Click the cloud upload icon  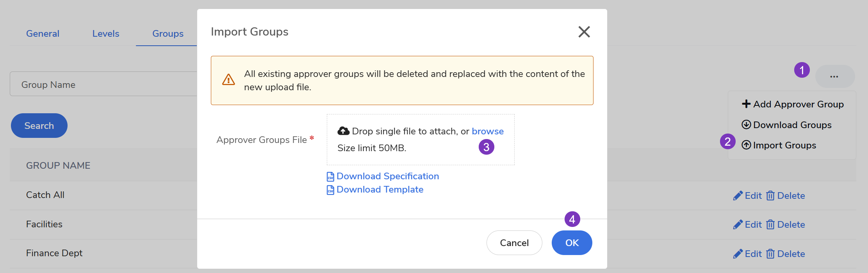pyautogui.click(x=343, y=131)
